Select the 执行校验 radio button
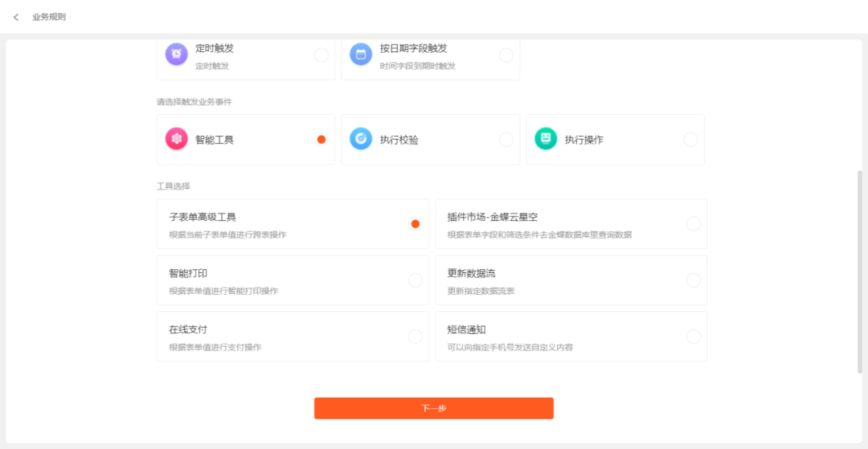This screenshot has width=868, height=449. point(506,139)
